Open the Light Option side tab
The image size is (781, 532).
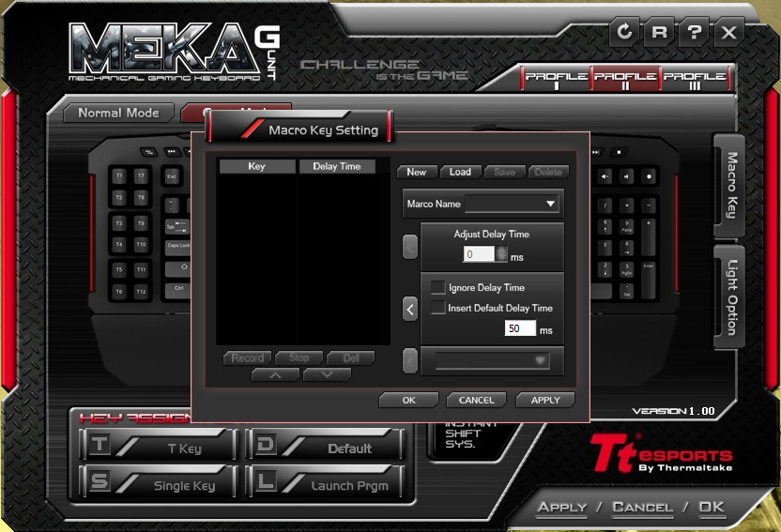click(x=730, y=297)
